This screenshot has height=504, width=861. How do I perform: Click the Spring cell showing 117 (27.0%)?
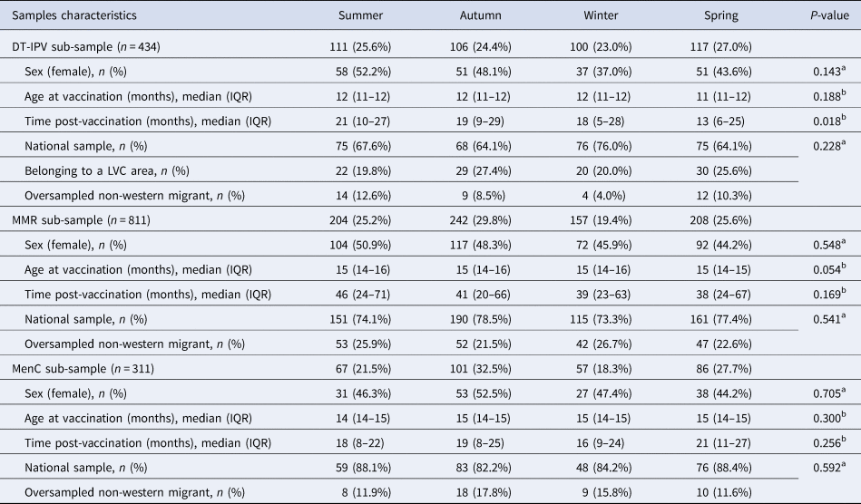[721, 45]
